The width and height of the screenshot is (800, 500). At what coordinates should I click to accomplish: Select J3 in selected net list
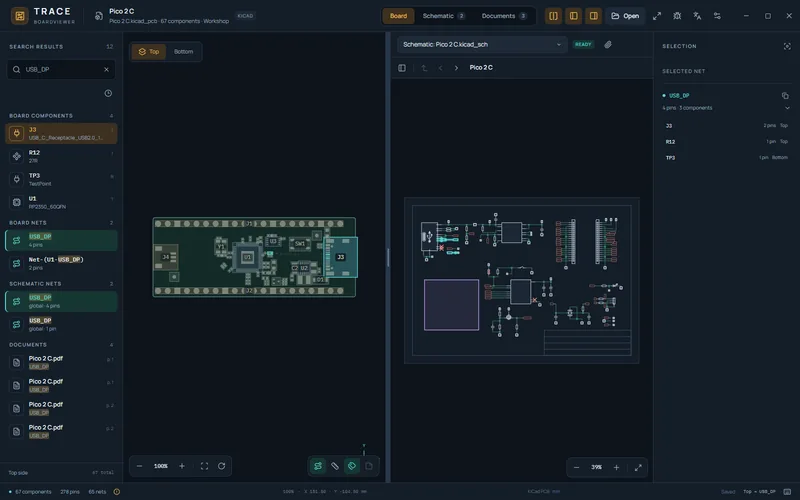point(727,126)
